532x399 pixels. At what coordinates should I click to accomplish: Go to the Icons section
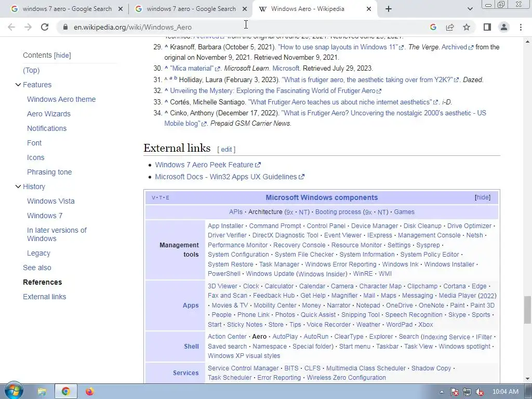pyautogui.click(x=36, y=157)
